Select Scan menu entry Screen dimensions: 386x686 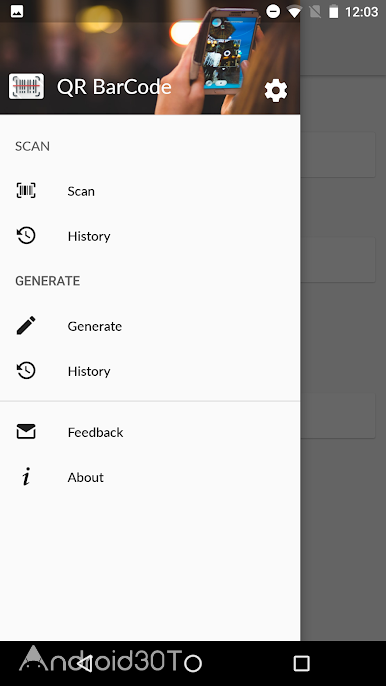[150, 191]
